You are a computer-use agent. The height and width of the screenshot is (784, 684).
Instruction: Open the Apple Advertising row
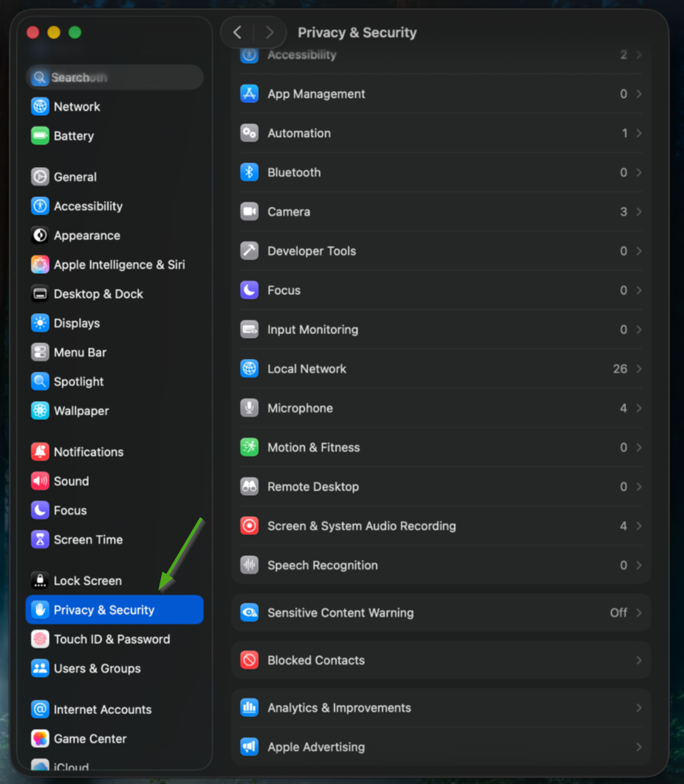440,747
